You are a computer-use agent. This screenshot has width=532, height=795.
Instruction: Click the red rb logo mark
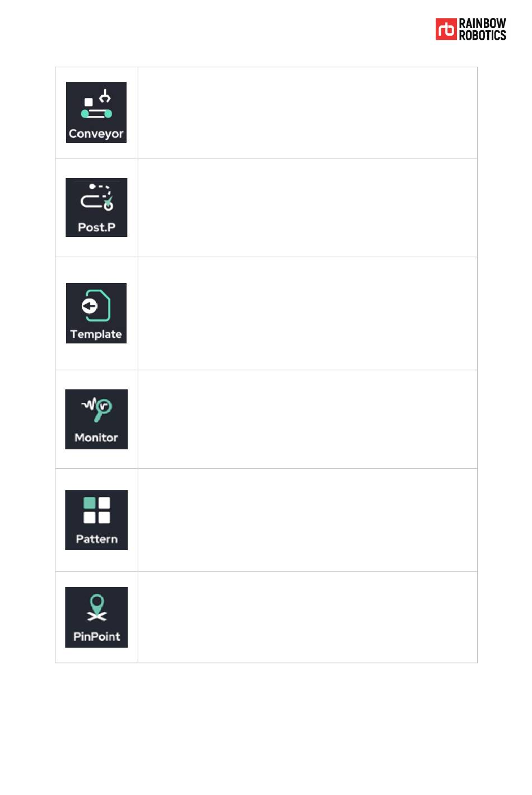[446, 29]
